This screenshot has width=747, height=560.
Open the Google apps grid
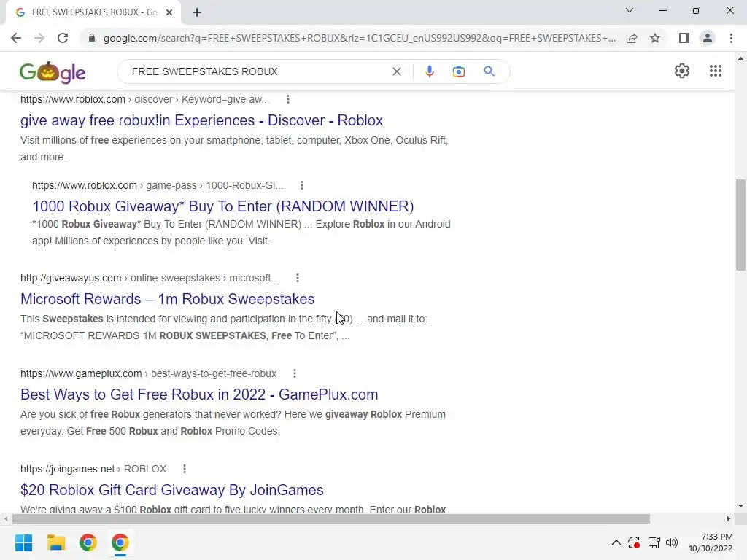pos(716,71)
